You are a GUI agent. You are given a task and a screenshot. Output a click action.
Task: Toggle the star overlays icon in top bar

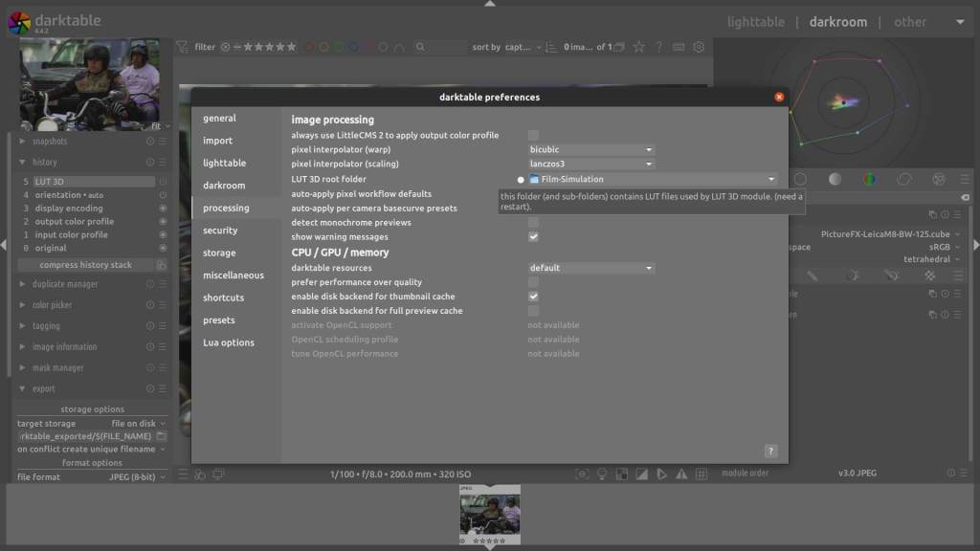pyautogui.click(x=638, y=47)
